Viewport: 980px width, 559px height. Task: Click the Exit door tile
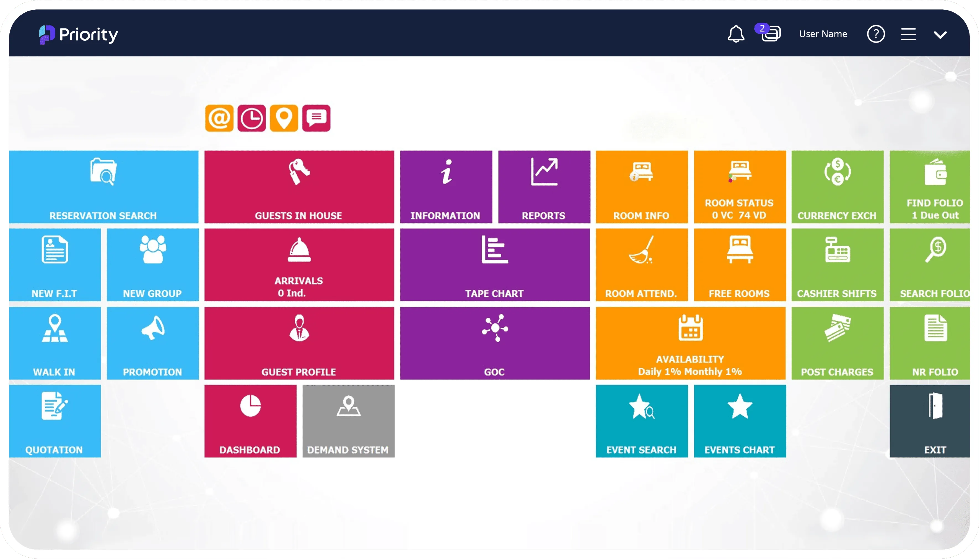(930, 421)
